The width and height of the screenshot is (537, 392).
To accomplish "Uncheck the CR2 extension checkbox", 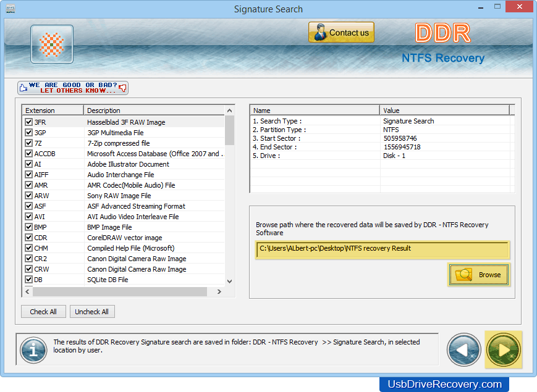I will [29, 259].
